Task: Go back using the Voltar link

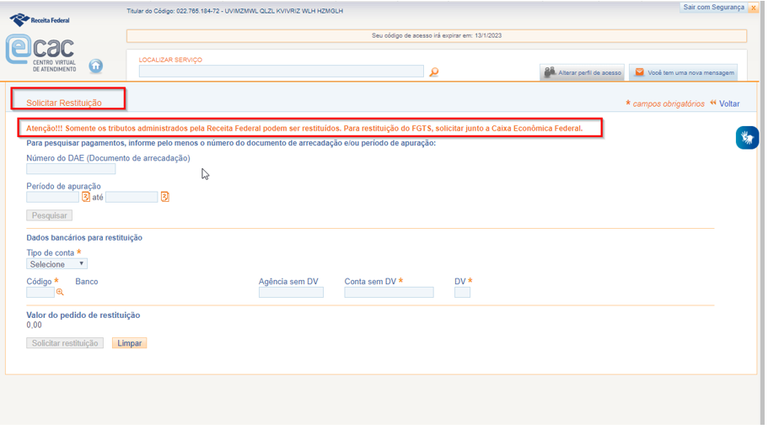Action: click(x=729, y=104)
